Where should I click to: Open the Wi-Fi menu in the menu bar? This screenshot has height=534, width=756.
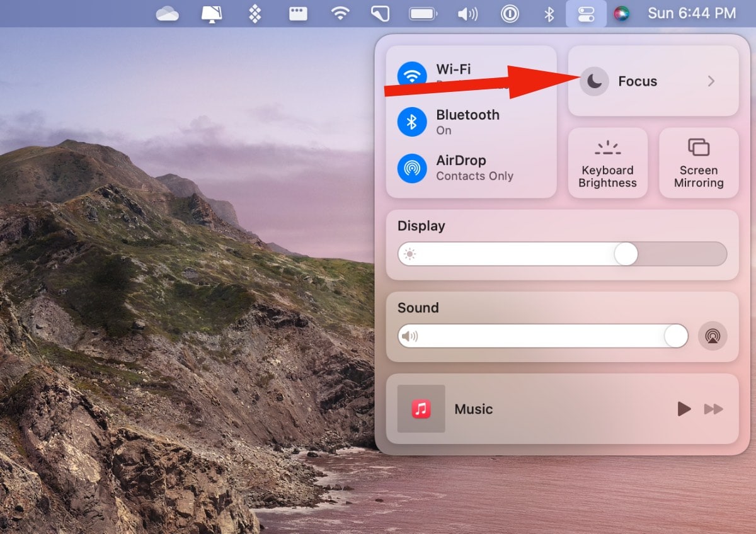[340, 13]
